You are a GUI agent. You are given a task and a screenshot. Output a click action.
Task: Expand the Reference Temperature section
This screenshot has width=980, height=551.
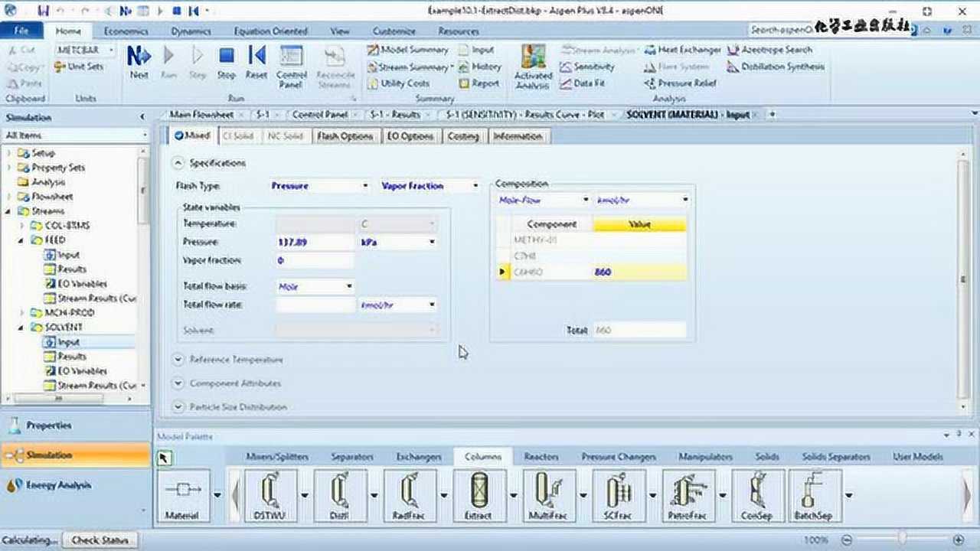click(x=178, y=359)
